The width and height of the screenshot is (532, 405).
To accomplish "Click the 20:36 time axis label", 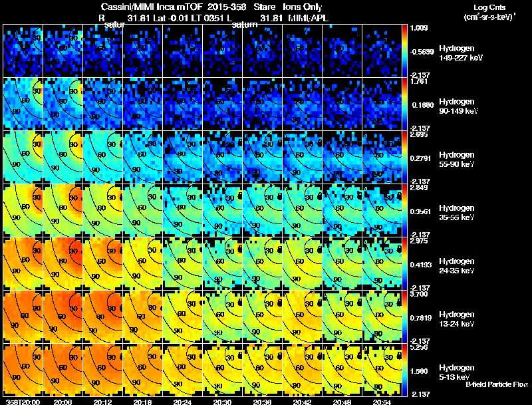I will [262, 402].
